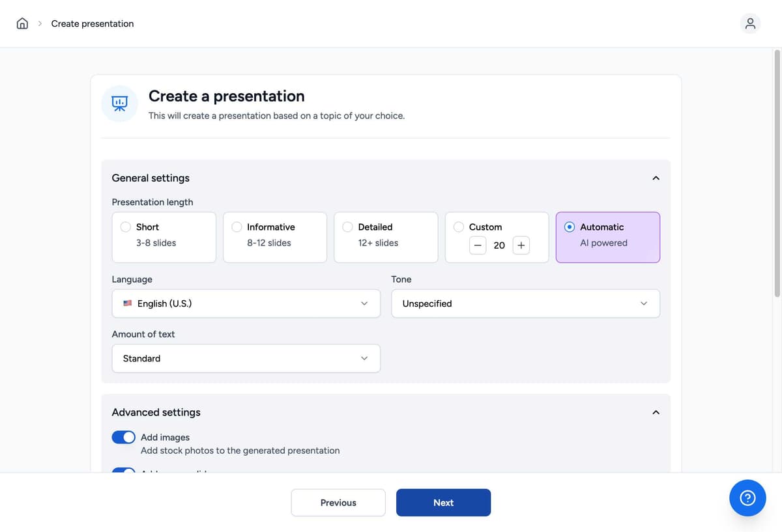The image size is (782, 532).
Task: Click the US flag in Language field
Action: (128, 303)
